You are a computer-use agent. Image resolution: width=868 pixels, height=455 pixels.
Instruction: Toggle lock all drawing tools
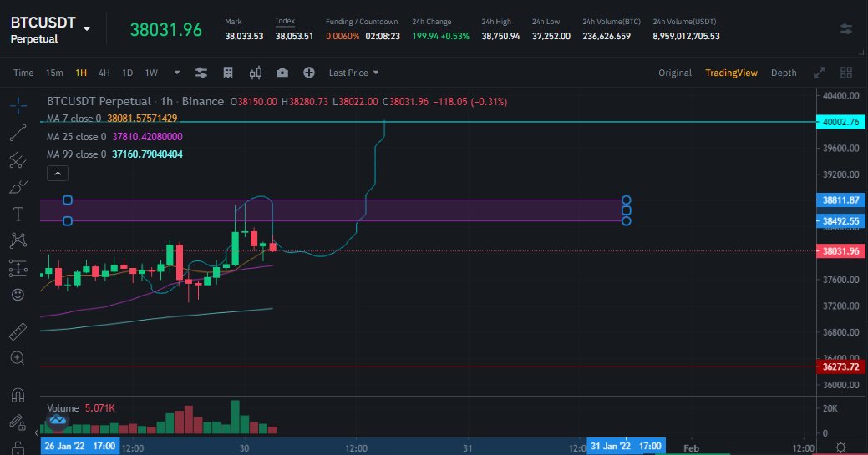18,447
